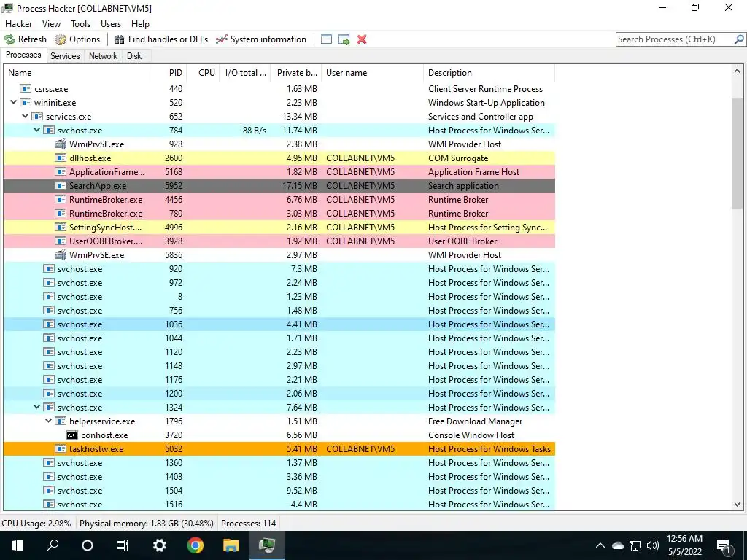Image resolution: width=747 pixels, height=560 pixels.
Task: Click the Process Hacker title bar icon
Action: (x=7, y=8)
